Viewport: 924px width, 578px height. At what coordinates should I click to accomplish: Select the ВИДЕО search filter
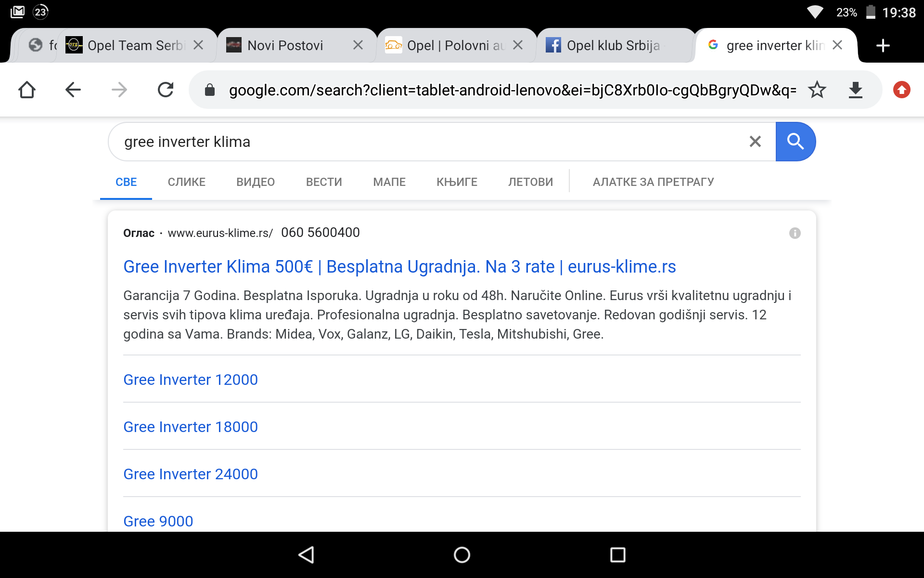pos(256,182)
